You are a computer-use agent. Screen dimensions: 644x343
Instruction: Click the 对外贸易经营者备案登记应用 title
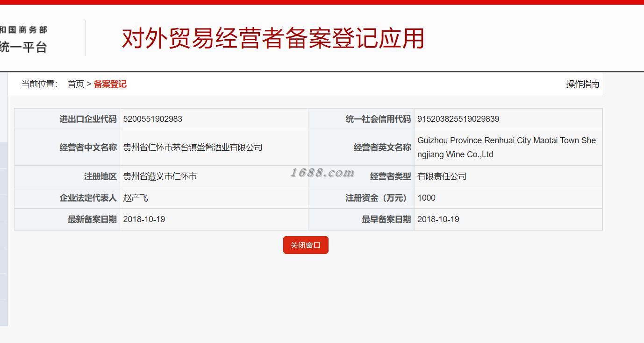point(273,38)
